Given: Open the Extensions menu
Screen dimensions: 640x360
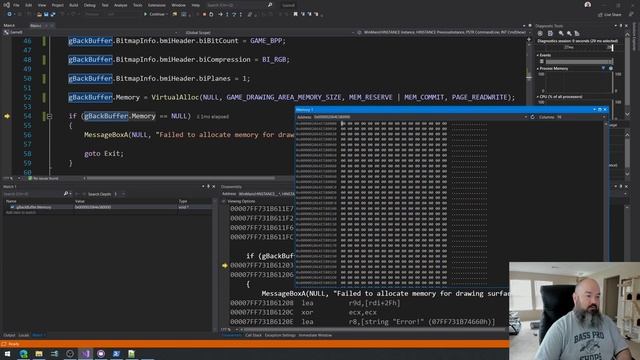Looking at the screenshot, I should point(157,5).
